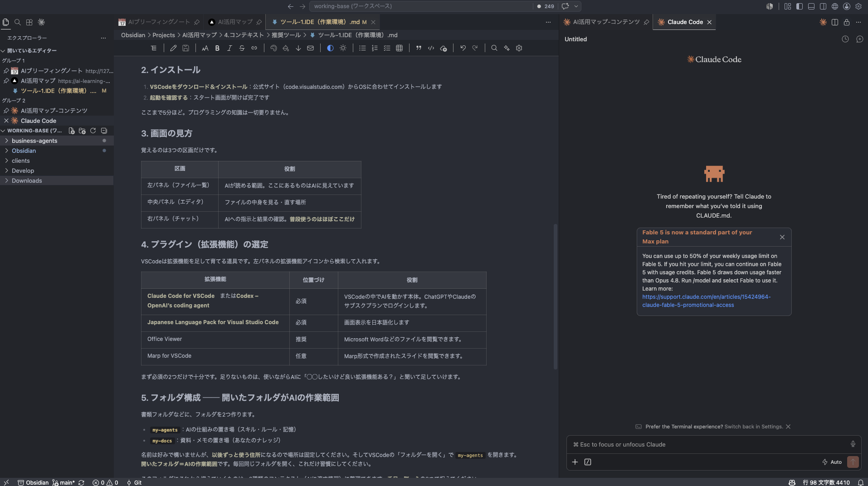
Task: Expand the clients folder
Action: coord(57,160)
